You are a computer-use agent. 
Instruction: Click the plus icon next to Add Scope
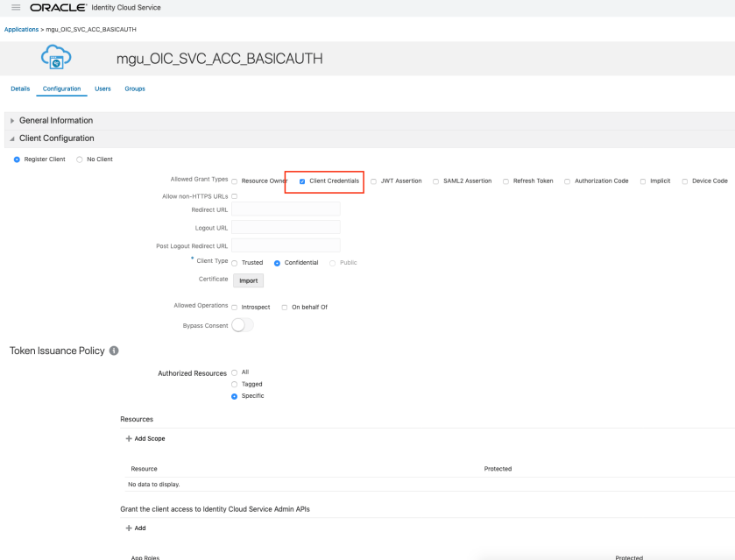(130, 438)
